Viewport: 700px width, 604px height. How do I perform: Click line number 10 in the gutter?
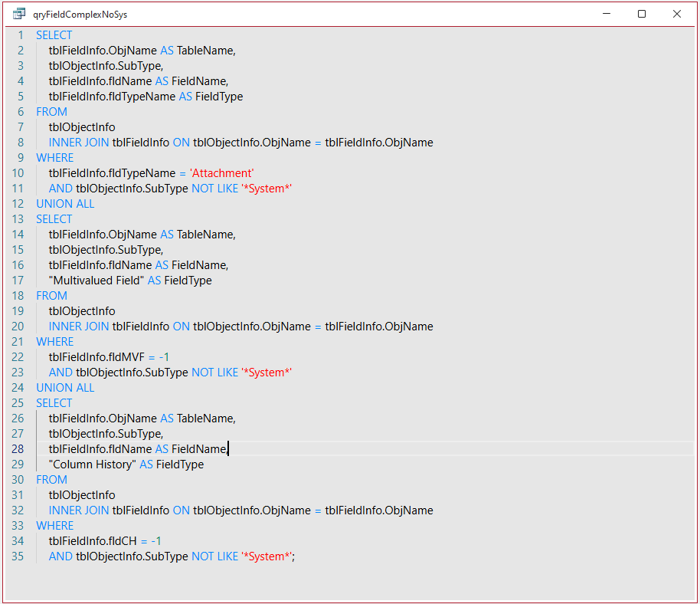tap(18, 173)
